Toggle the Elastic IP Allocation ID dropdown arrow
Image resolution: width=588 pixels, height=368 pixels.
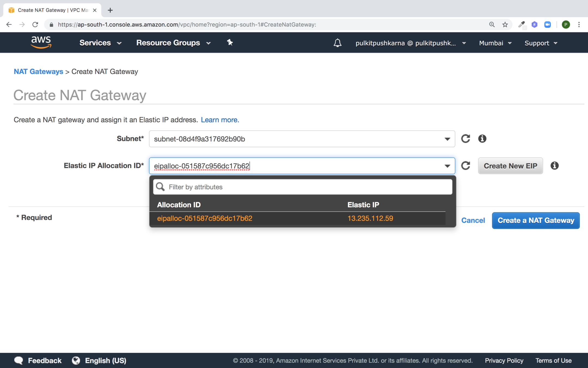pos(447,166)
